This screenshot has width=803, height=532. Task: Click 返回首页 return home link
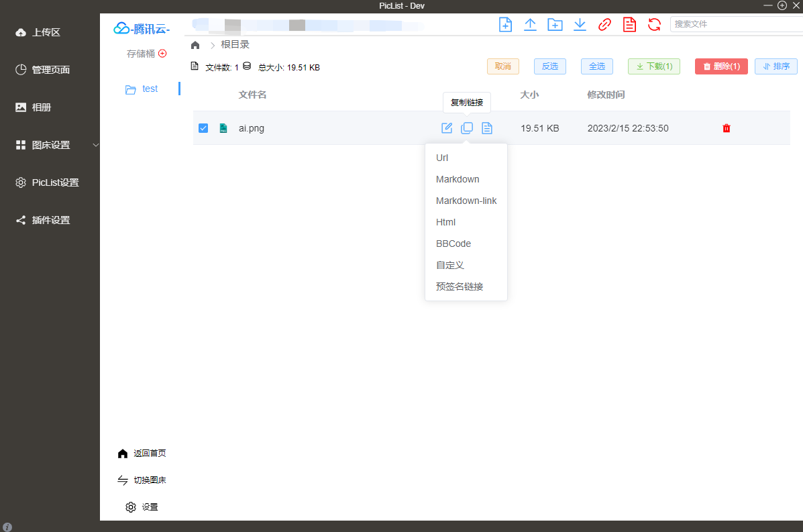(x=142, y=453)
